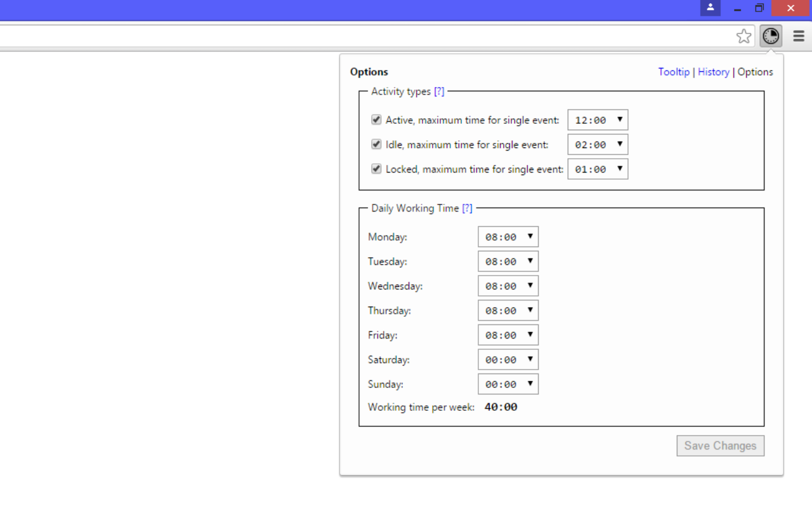812x508 pixels.
Task: Open the Sunday working time dropdown
Action: tap(508, 384)
